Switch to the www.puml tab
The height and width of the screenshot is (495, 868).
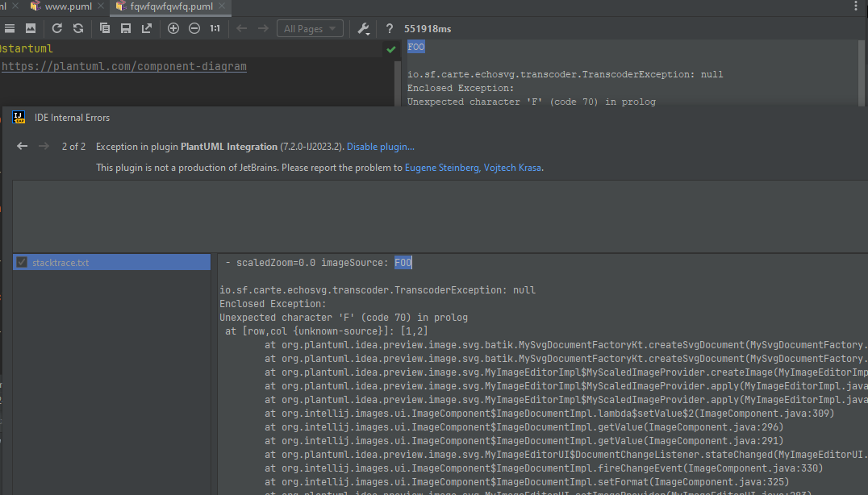68,6
